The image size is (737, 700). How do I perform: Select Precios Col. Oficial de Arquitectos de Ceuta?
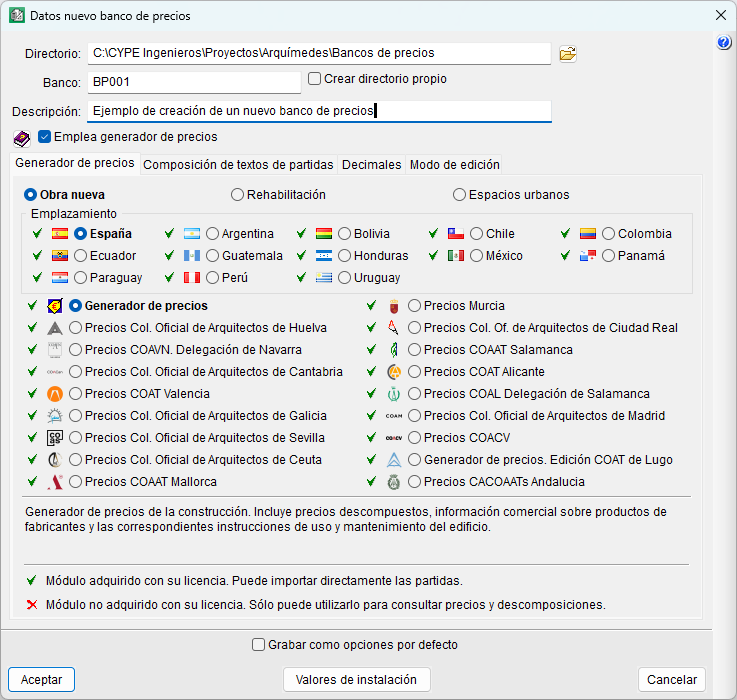[x=76, y=460]
